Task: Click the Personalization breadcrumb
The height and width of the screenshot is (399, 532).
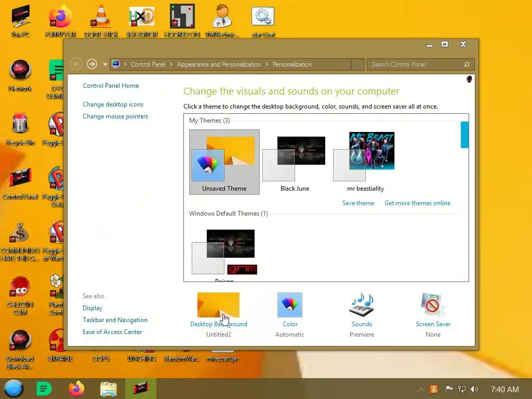Action: [x=292, y=64]
